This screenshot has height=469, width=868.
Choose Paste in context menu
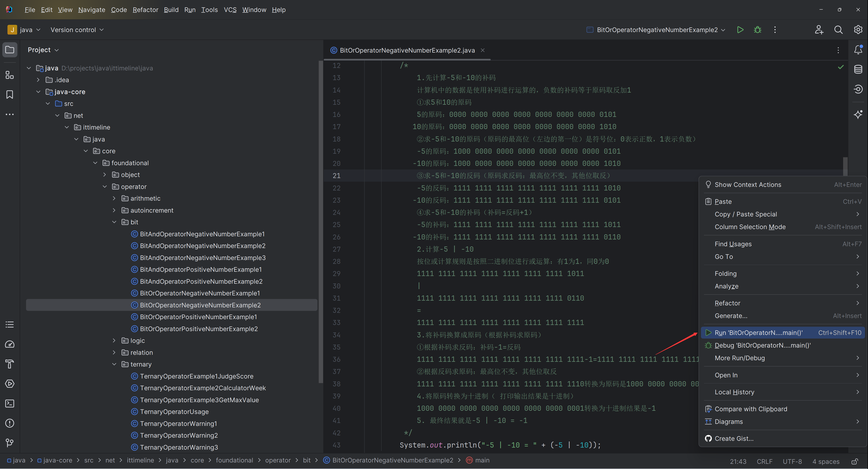pyautogui.click(x=783, y=202)
